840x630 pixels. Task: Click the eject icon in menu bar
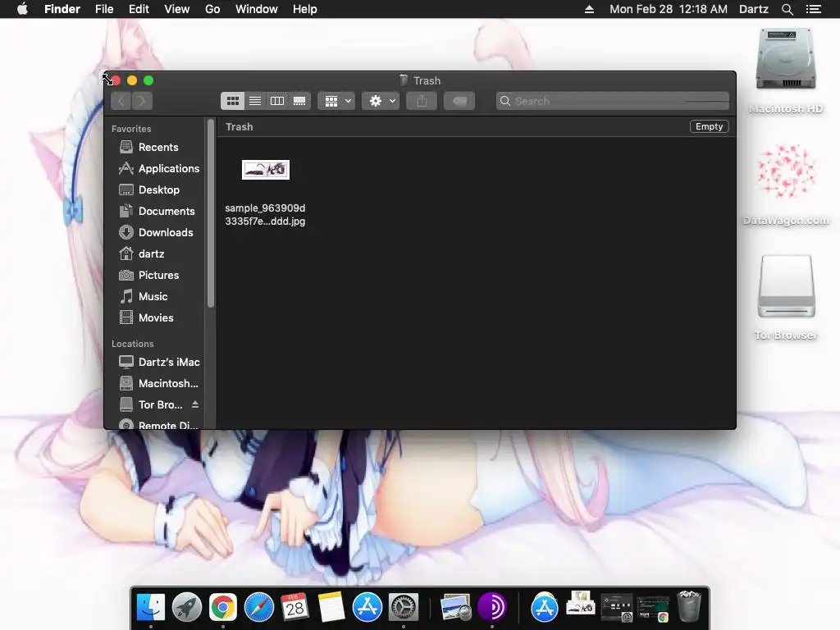(589, 9)
